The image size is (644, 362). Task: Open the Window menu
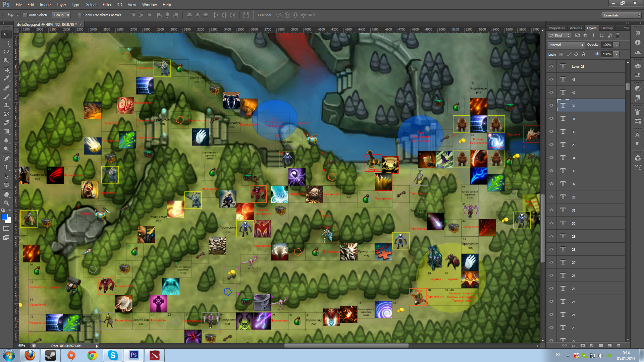149,5
